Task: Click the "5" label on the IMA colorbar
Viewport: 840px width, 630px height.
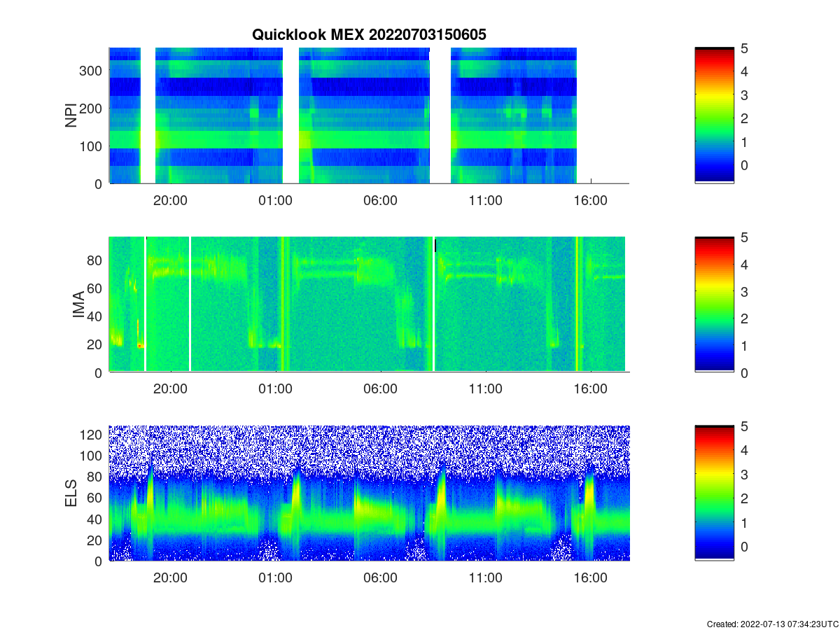Action: click(x=745, y=237)
